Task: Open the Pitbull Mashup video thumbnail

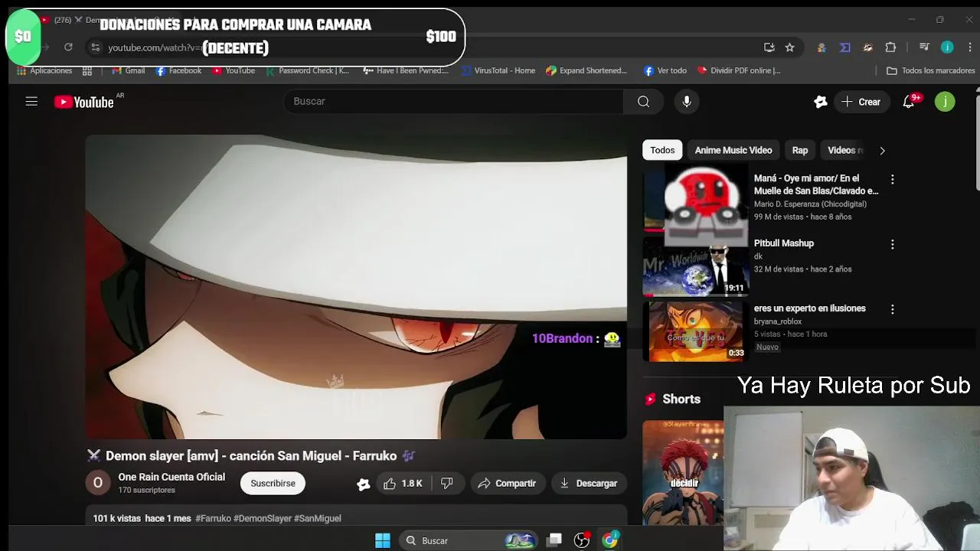Action: [x=695, y=266]
